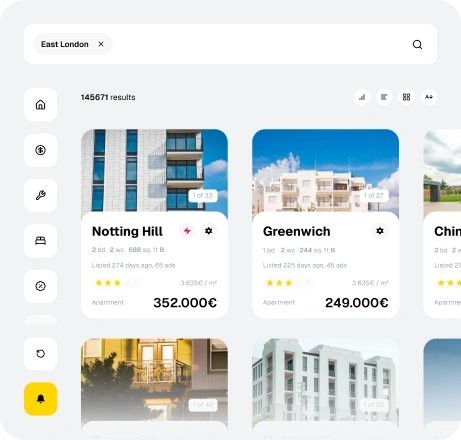The image size is (461, 440).
Task: Open notifications with the yellow bell button
Action: pos(40,399)
